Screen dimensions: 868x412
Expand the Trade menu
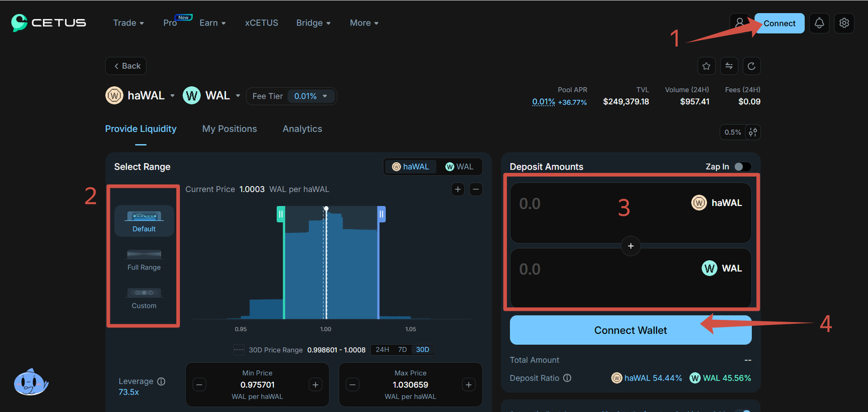(x=128, y=23)
